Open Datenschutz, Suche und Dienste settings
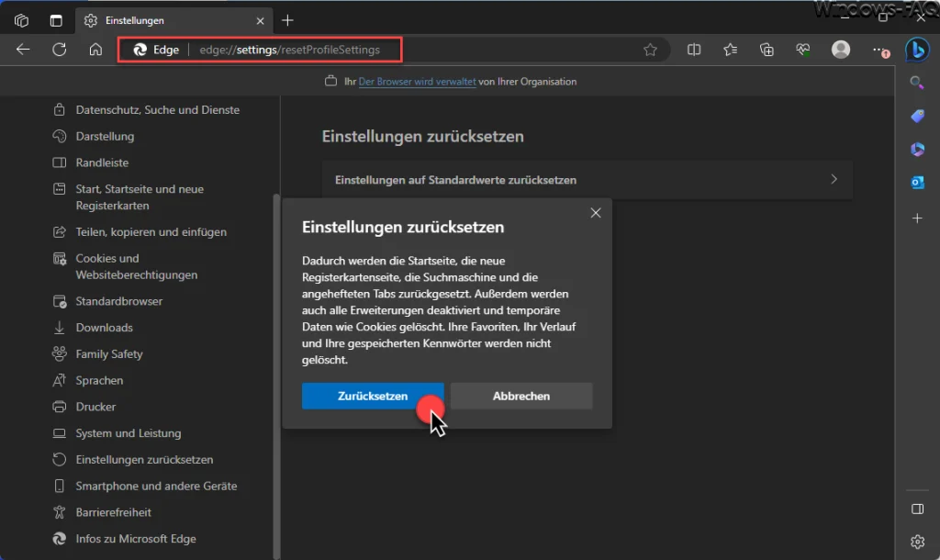Screen dimensions: 940x560 (157, 110)
